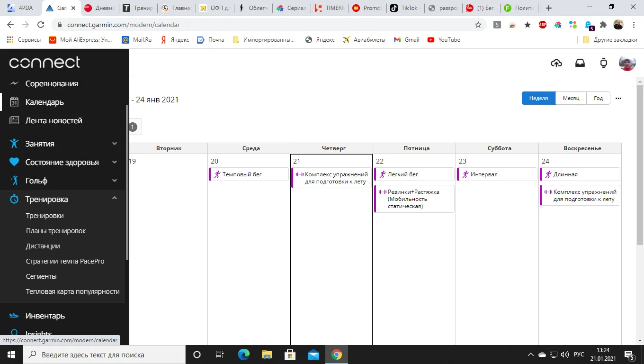
Task: Open the Интервал workout on Saturday
Action: tap(497, 174)
